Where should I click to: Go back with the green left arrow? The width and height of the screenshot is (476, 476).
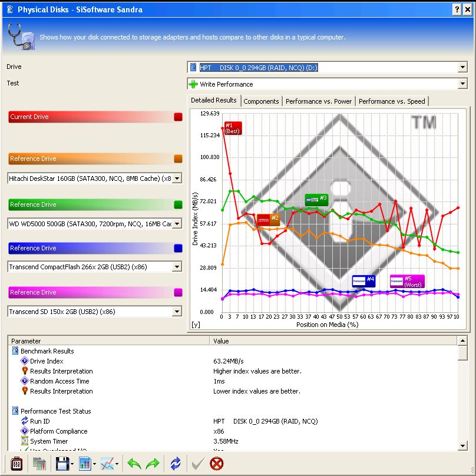(x=134, y=464)
